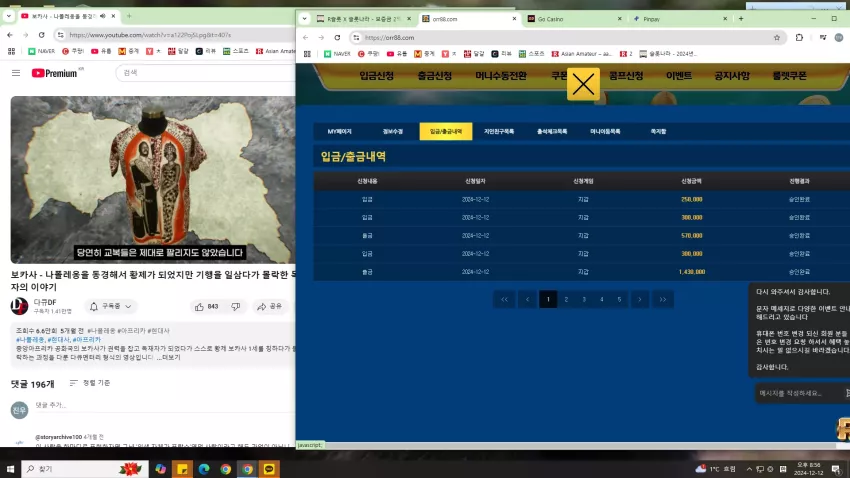Open the 슬롯나라 - 2024년 bookmark
This screenshot has width=850, height=478.
668,54
